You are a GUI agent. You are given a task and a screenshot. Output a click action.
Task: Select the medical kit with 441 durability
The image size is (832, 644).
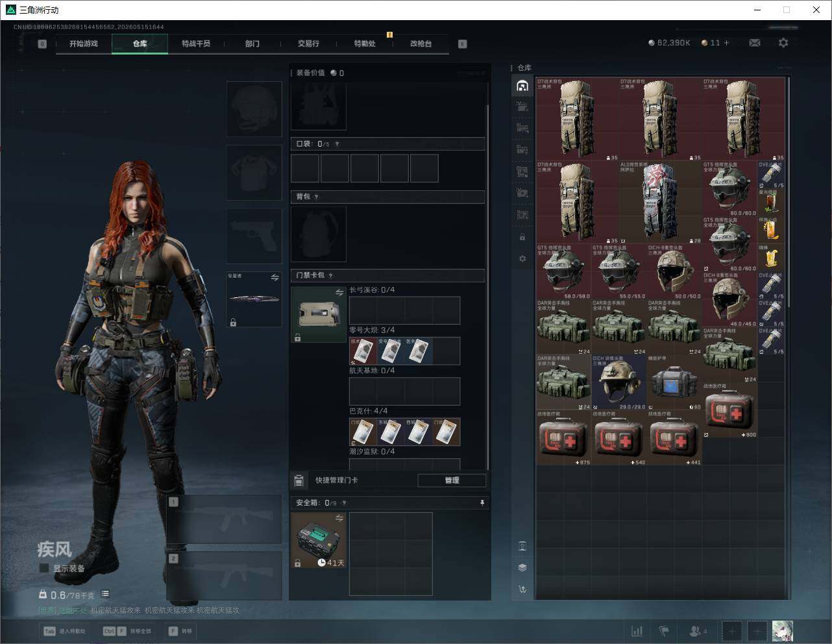[674, 438]
